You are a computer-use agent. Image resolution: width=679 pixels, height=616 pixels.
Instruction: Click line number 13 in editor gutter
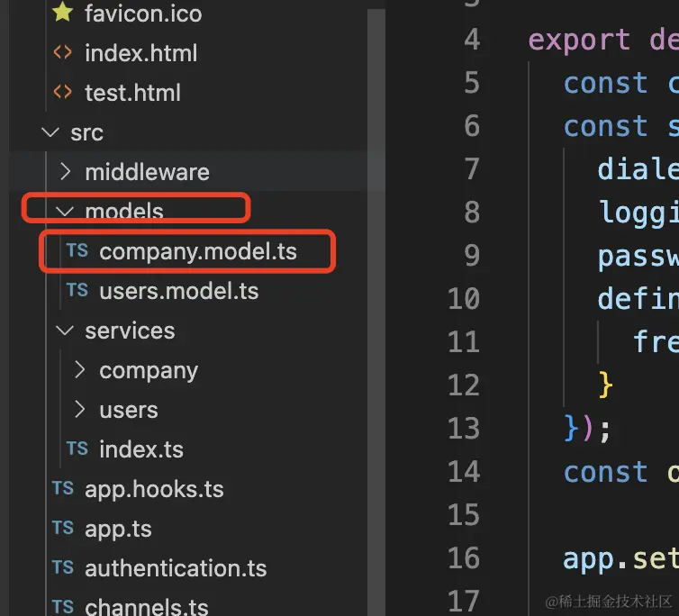pyautogui.click(x=464, y=429)
